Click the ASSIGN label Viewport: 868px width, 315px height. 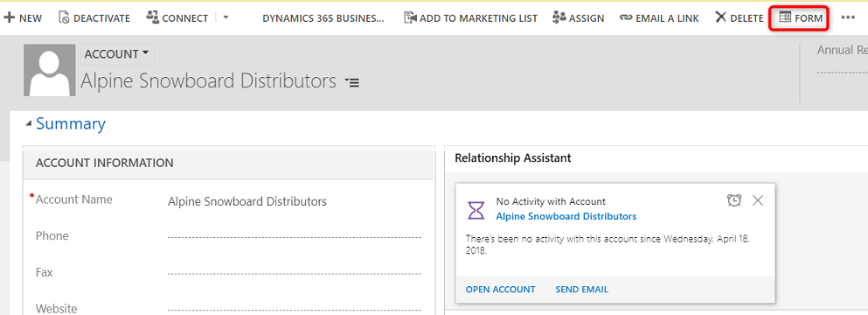coord(587,18)
